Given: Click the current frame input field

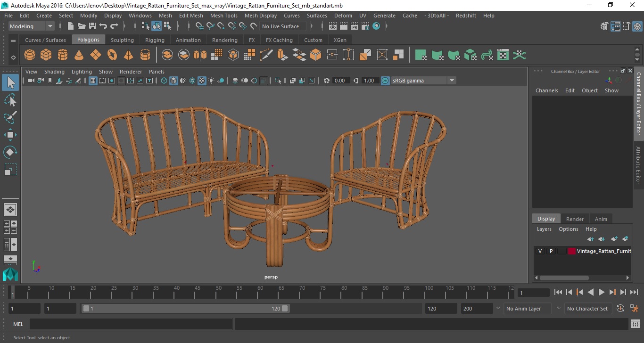Looking at the screenshot, I should click(x=534, y=293).
